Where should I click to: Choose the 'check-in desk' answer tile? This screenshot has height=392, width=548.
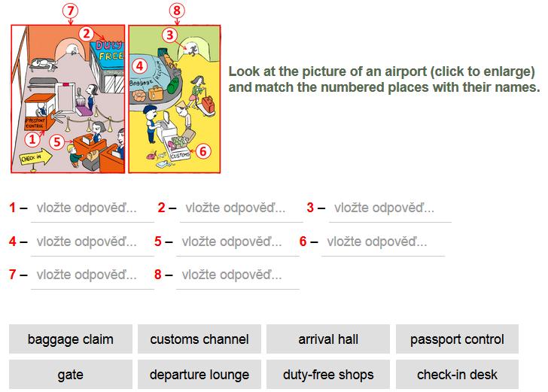point(457,375)
